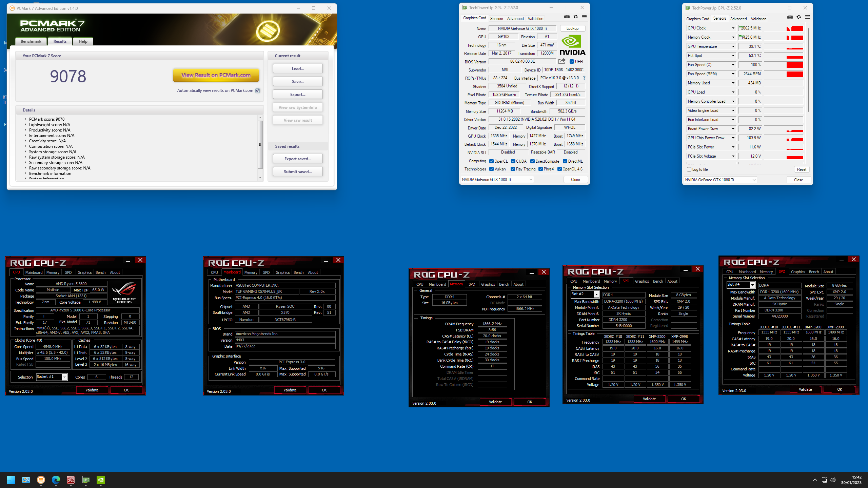This screenshot has width=868, height=488.
Task: Click the first pinned taskbar app icon
Action: point(26,480)
